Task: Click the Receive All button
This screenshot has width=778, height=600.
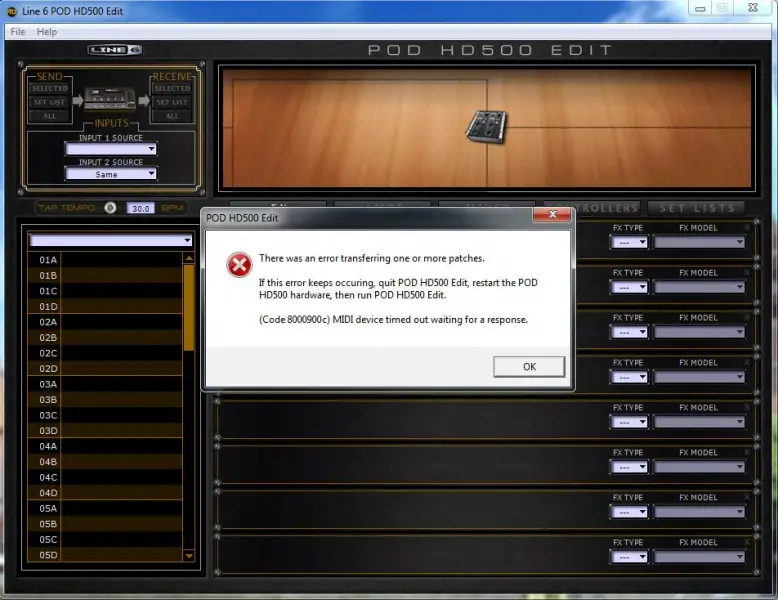Action: pyautogui.click(x=172, y=116)
